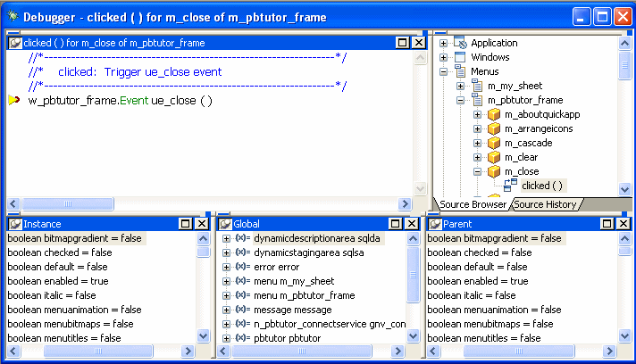Screen dimensions: 636x364
Task: Maximize the Instance pane
Action: pos(185,224)
